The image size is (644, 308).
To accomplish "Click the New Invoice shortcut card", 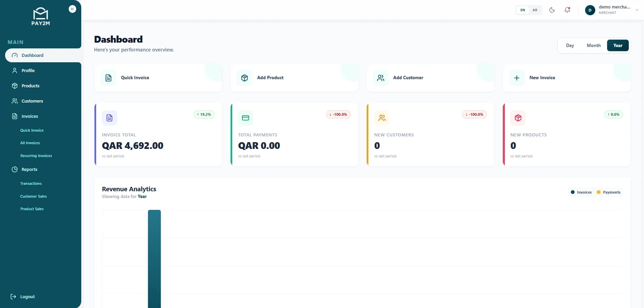I will pos(567,78).
